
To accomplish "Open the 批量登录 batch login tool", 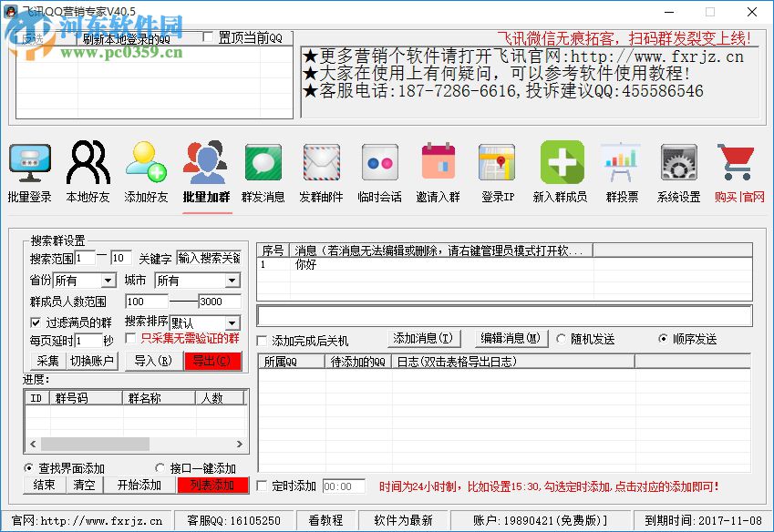I will coord(30,173).
